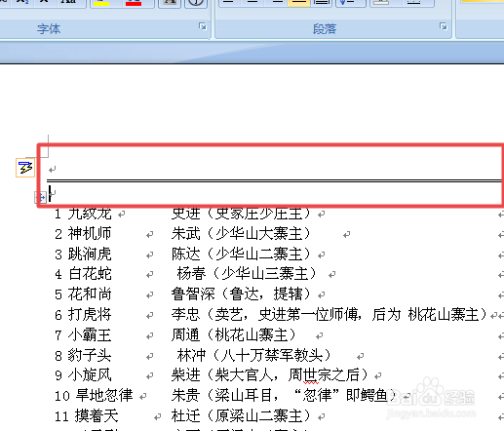Click the text '周通（桃花山寨主）'
Screen dimensions: 504x431
[234, 335]
